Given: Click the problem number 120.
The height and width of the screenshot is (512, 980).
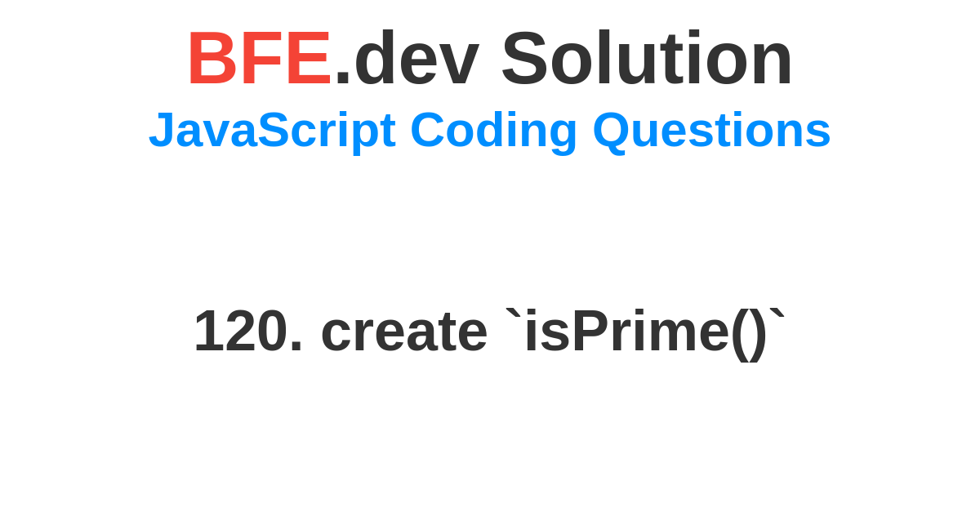Looking at the screenshot, I should pyautogui.click(x=248, y=331).
